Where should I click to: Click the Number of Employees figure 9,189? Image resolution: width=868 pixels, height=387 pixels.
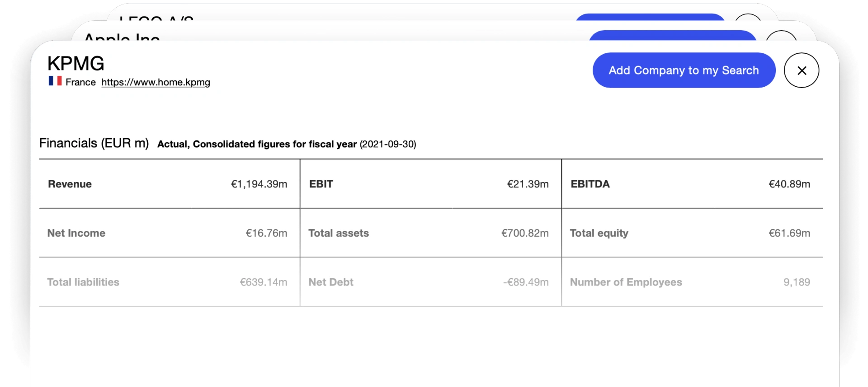[797, 282]
